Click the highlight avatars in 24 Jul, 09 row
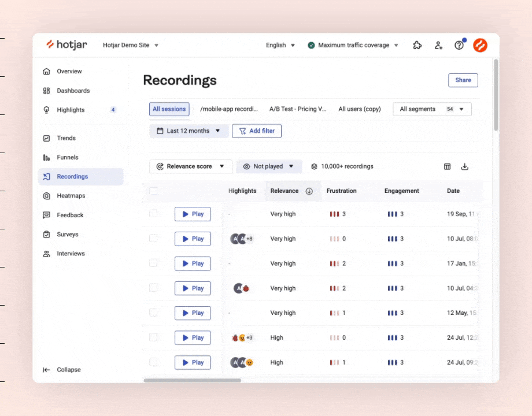Screen dimensions: 532x416 click(242, 362)
